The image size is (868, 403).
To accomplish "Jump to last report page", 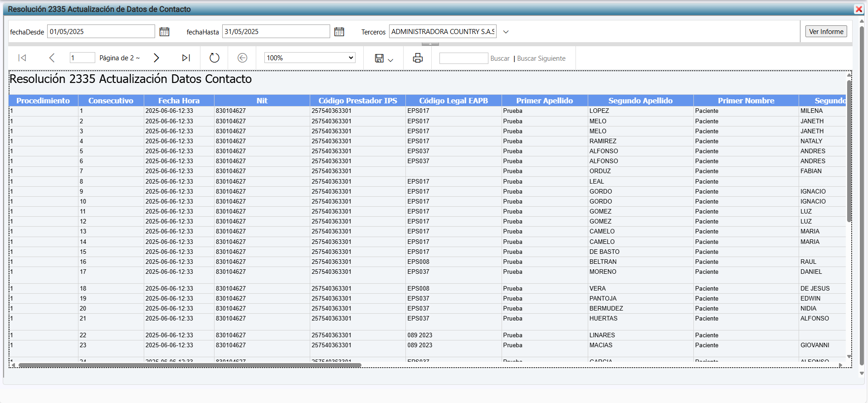I will click(186, 58).
